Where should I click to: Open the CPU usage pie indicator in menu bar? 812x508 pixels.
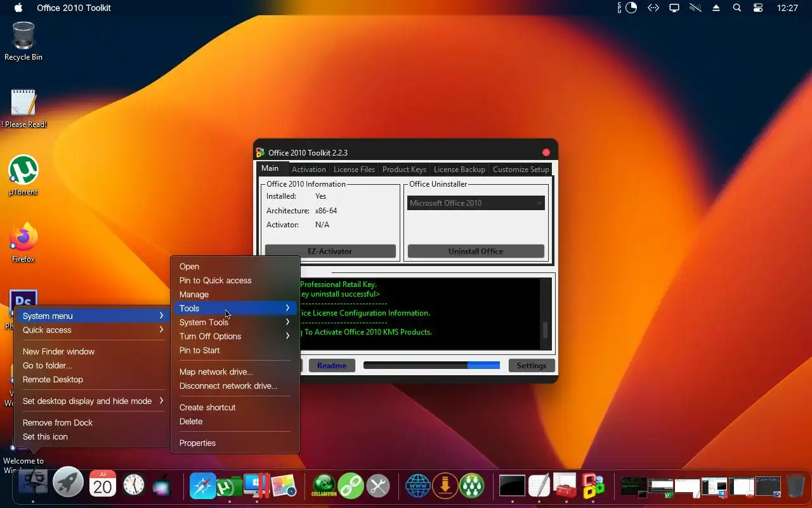631,8
